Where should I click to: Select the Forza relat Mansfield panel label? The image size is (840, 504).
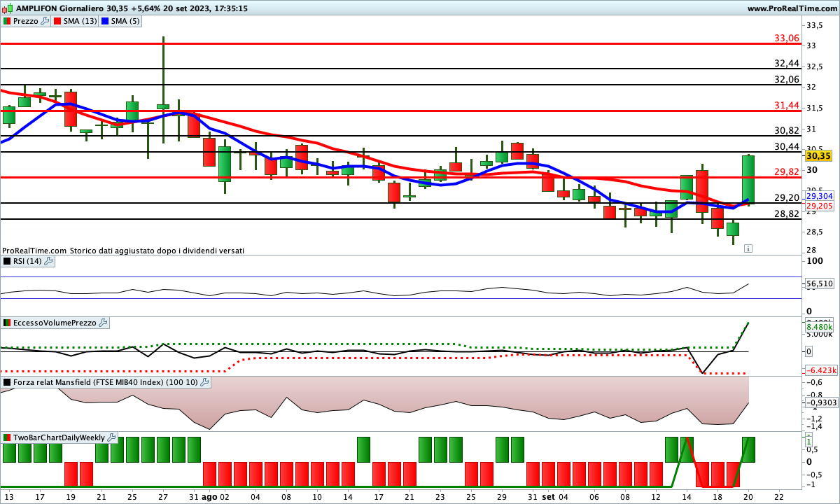click(106, 382)
